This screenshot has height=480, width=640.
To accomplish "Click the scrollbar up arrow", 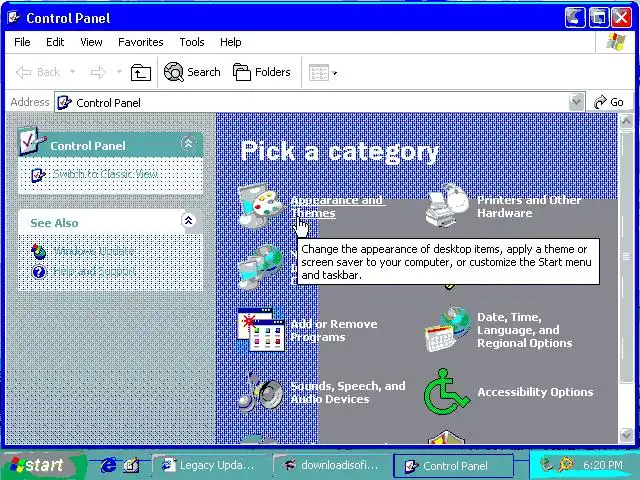I will click(x=626, y=121).
